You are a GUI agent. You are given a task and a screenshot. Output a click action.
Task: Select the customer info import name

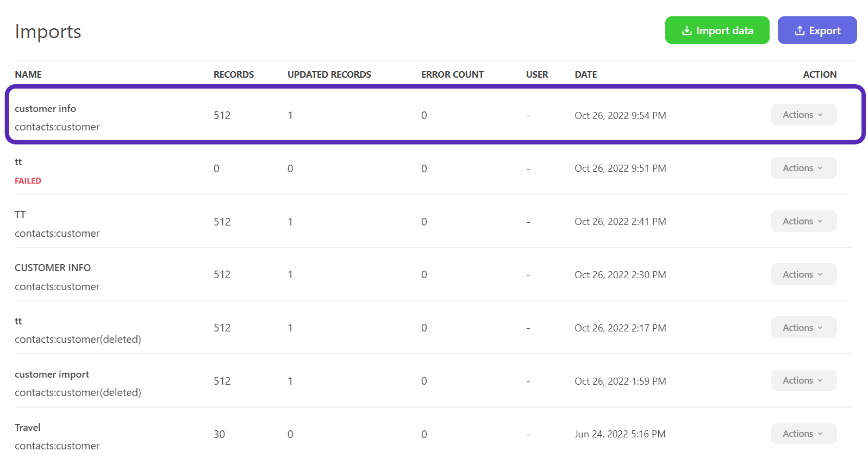[x=45, y=109]
